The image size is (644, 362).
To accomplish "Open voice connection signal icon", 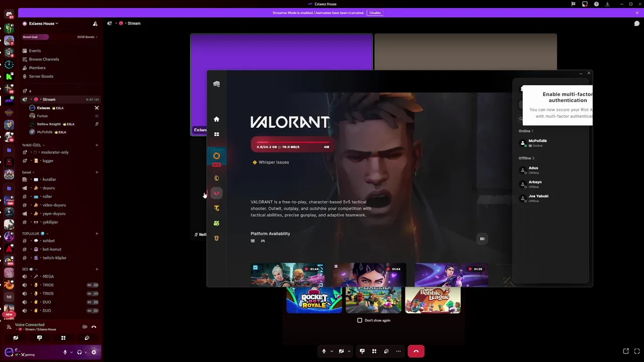I will tap(9, 327).
